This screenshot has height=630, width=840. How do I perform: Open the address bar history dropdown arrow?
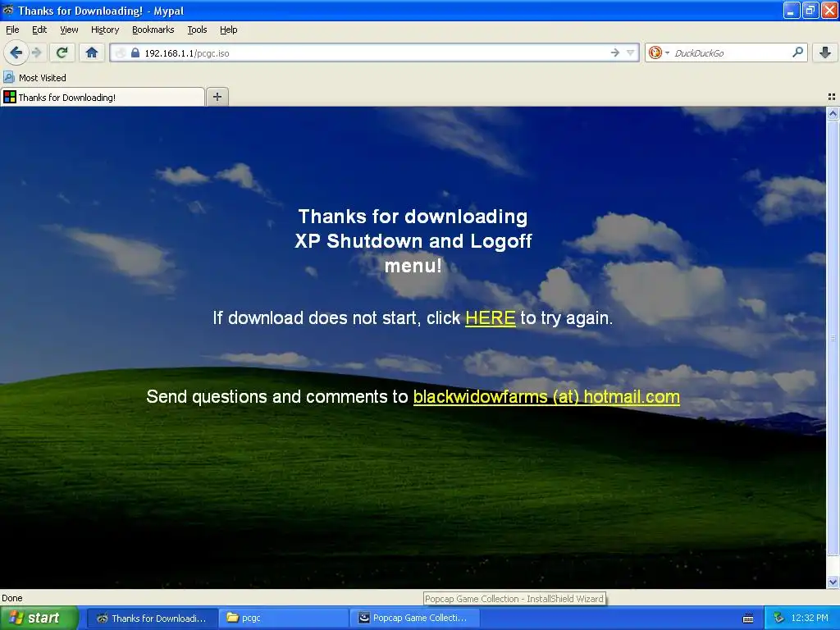pyautogui.click(x=631, y=52)
